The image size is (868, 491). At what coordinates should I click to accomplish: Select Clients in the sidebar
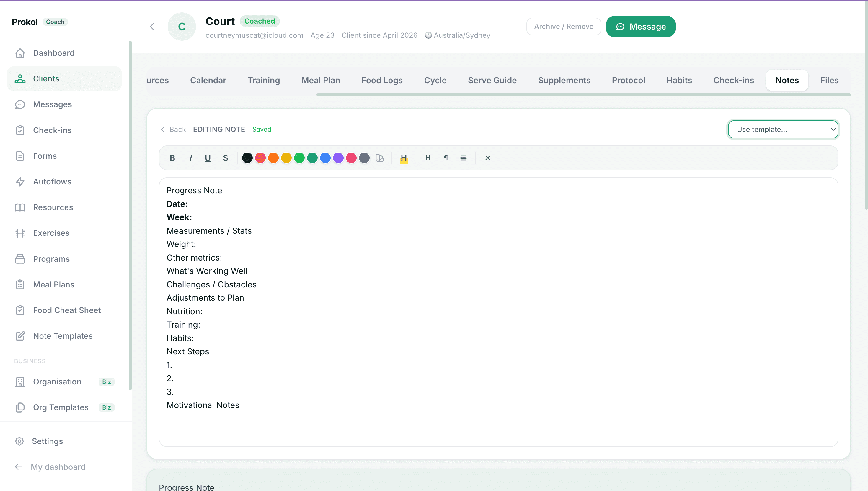coord(64,78)
